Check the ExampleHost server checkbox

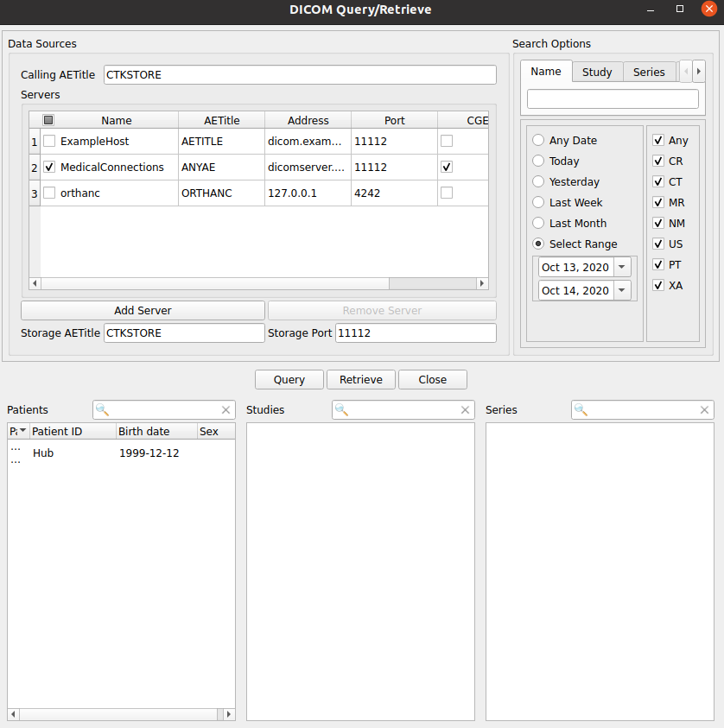coord(49,141)
